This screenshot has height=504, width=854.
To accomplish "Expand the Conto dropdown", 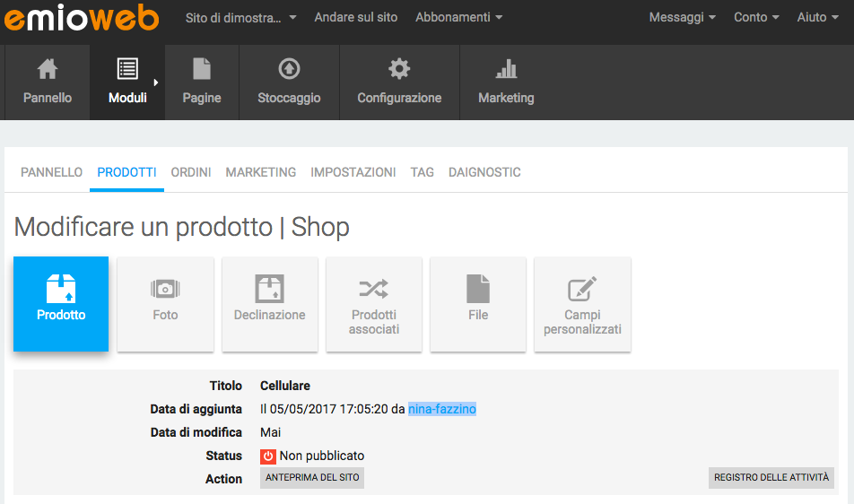I will pyautogui.click(x=756, y=18).
